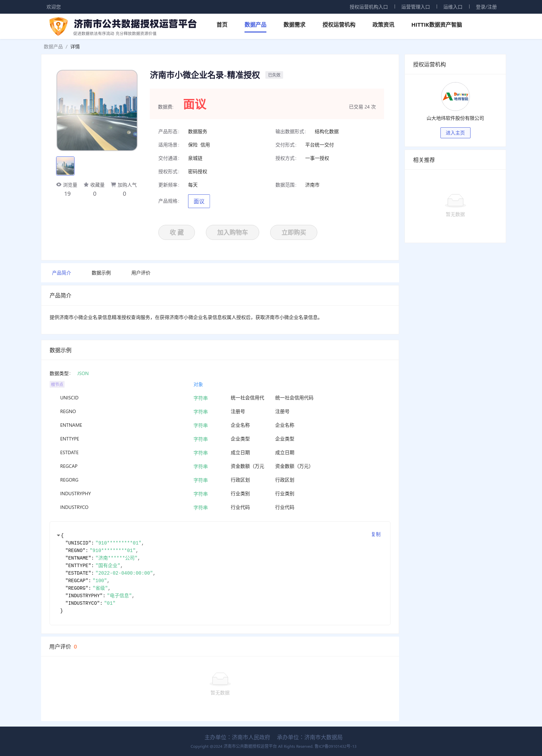Click the 复制 copy link
This screenshot has width=542, height=756.
pyautogui.click(x=376, y=534)
